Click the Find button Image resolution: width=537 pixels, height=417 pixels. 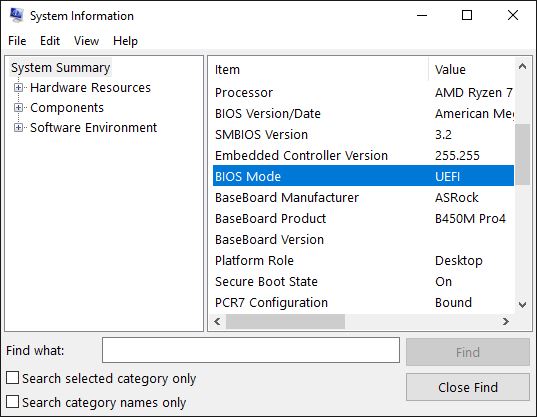point(468,352)
